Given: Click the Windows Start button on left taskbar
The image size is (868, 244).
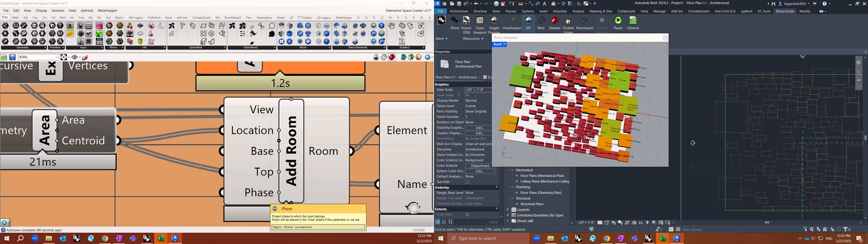Looking at the screenshot, I should [6, 238].
